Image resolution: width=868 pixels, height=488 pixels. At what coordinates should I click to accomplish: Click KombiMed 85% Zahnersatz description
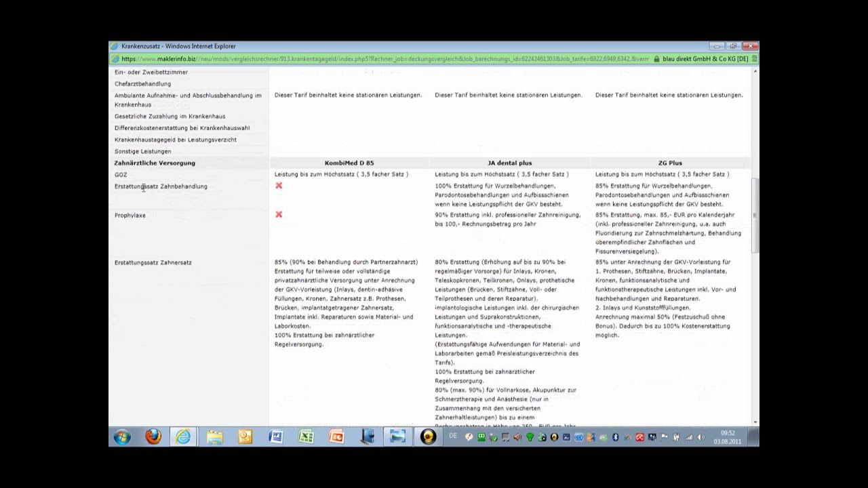click(347, 303)
